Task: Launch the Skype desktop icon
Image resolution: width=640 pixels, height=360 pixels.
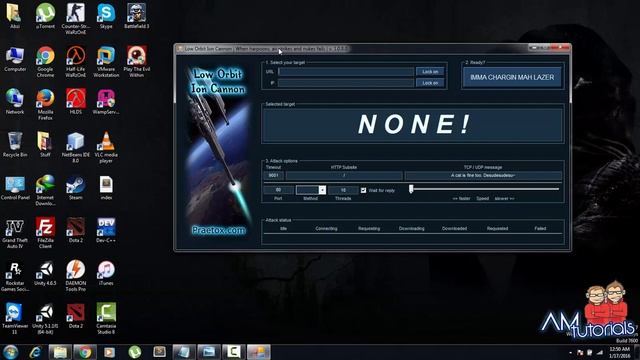Action: pyautogui.click(x=106, y=16)
